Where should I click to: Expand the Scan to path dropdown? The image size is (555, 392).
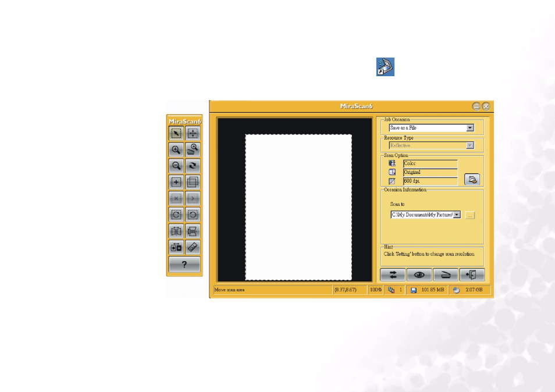point(457,215)
